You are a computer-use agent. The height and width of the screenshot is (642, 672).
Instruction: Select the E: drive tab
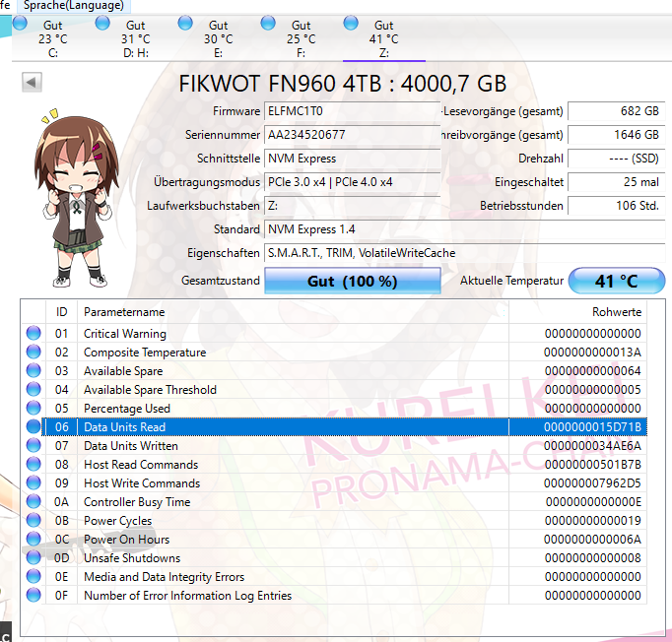click(x=218, y=39)
